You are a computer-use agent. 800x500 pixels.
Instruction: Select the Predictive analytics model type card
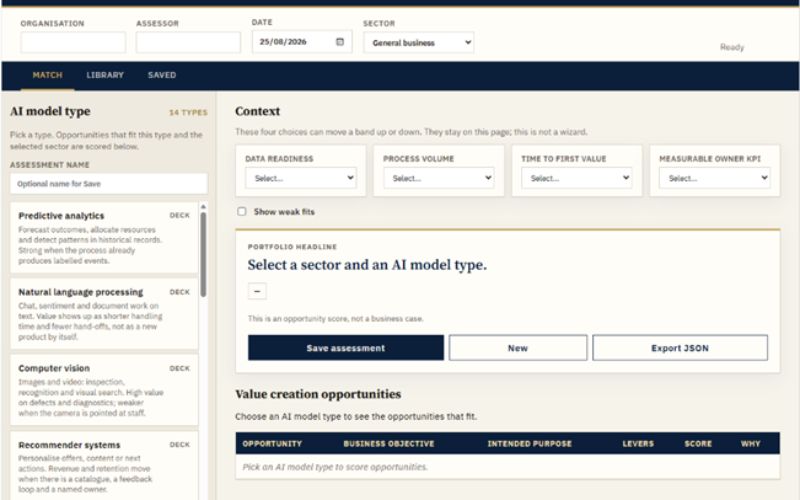point(104,238)
